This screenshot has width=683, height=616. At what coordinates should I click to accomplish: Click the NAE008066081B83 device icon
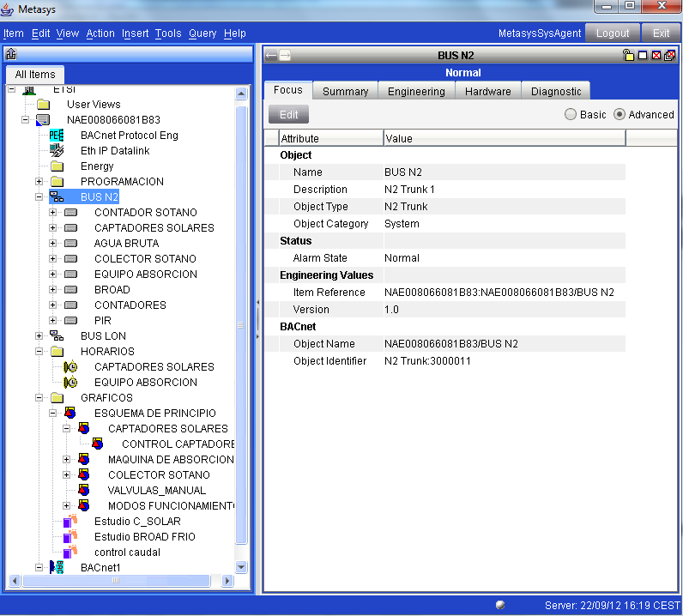[x=43, y=120]
